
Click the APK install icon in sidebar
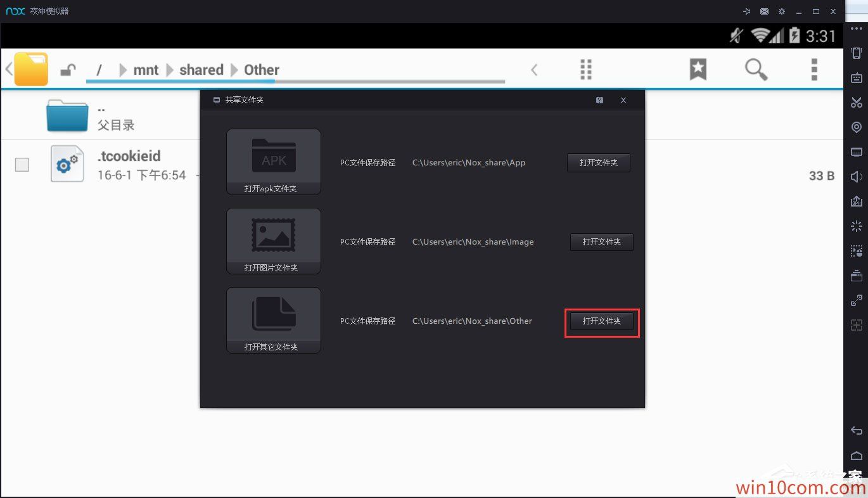pos(857,201)
